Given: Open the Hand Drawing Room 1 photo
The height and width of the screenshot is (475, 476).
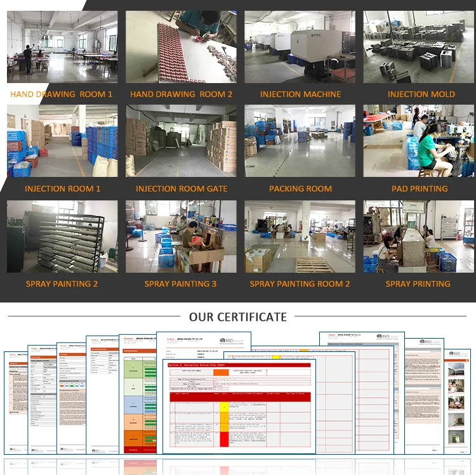Looking at the screenshot, I should pos(62,47).
